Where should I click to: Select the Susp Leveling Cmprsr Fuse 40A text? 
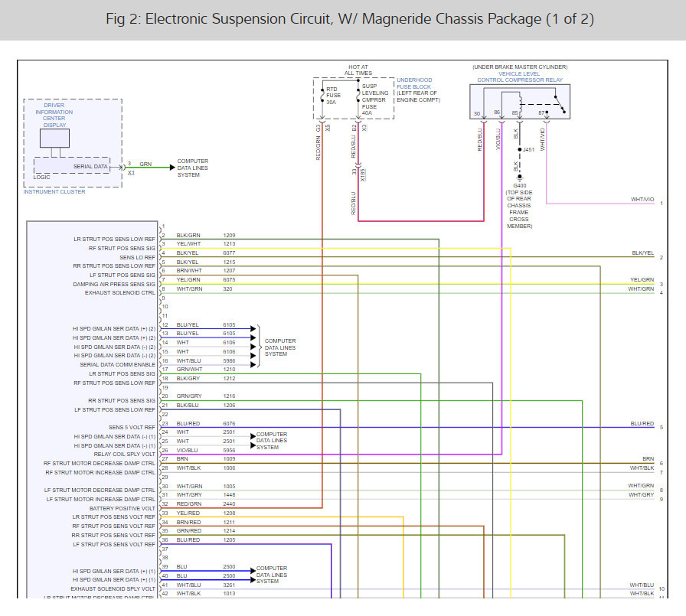coord(374,99)
